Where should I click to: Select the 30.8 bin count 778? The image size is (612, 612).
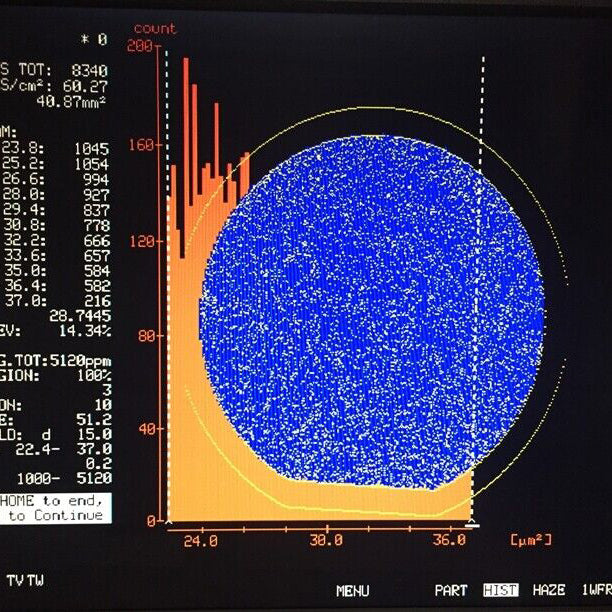[x=97, y=226]
